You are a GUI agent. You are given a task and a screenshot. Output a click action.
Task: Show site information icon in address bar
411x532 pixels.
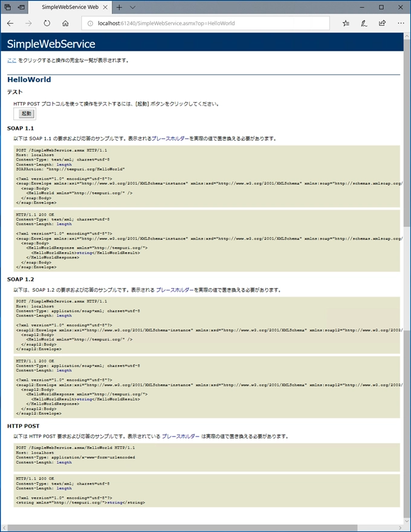(x=90, y=24)
